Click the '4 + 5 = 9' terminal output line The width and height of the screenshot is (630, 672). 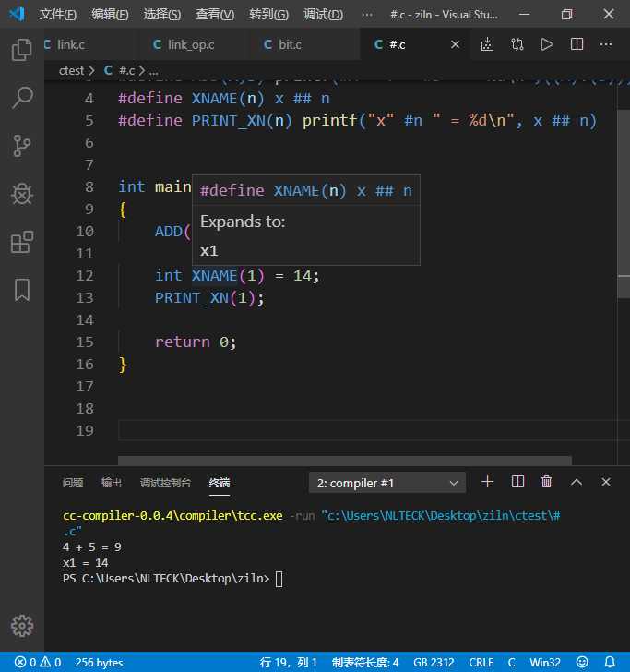(92, 547)
